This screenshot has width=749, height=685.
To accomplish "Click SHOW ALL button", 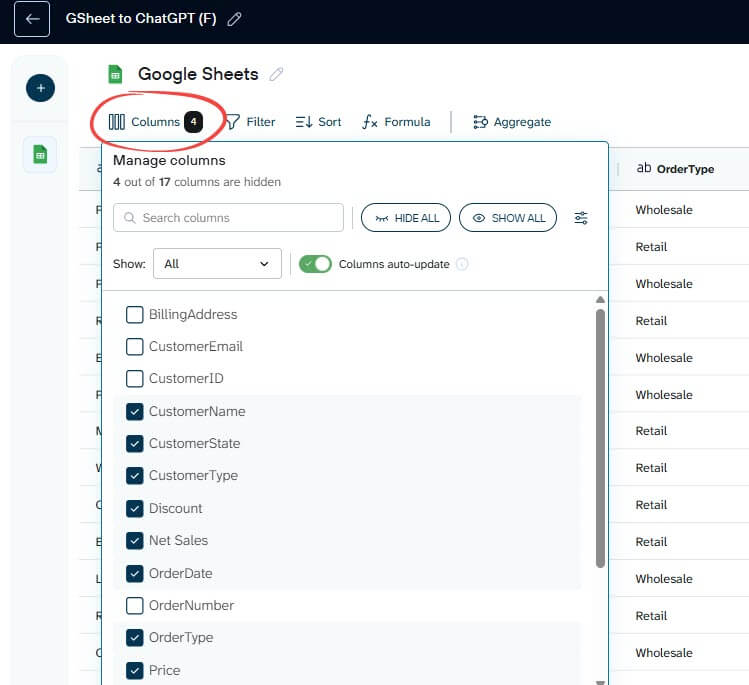I will (508, 218).
